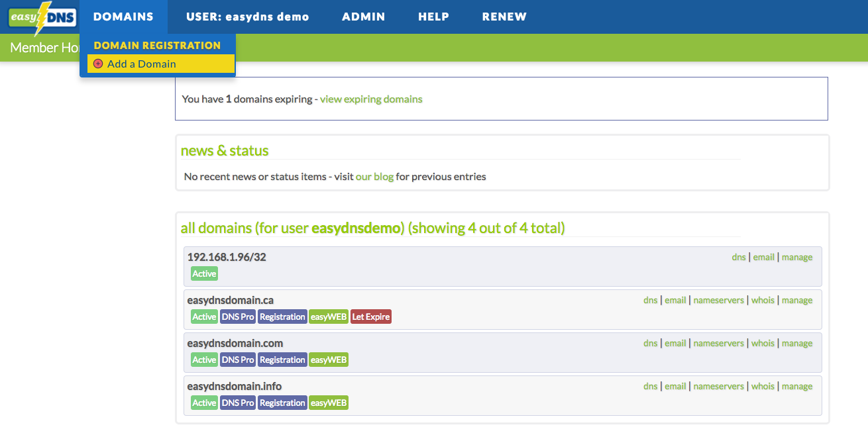The image size is (868, 441).
Task: Open manage for easydnsdomain.ca
Action: [x=797, y=301]
